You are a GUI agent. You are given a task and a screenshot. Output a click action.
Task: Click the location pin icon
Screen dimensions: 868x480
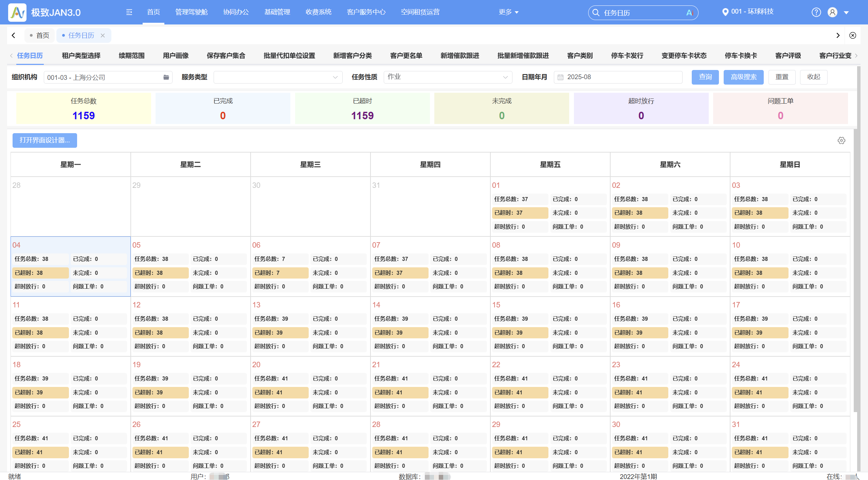[x=725, y=12]
